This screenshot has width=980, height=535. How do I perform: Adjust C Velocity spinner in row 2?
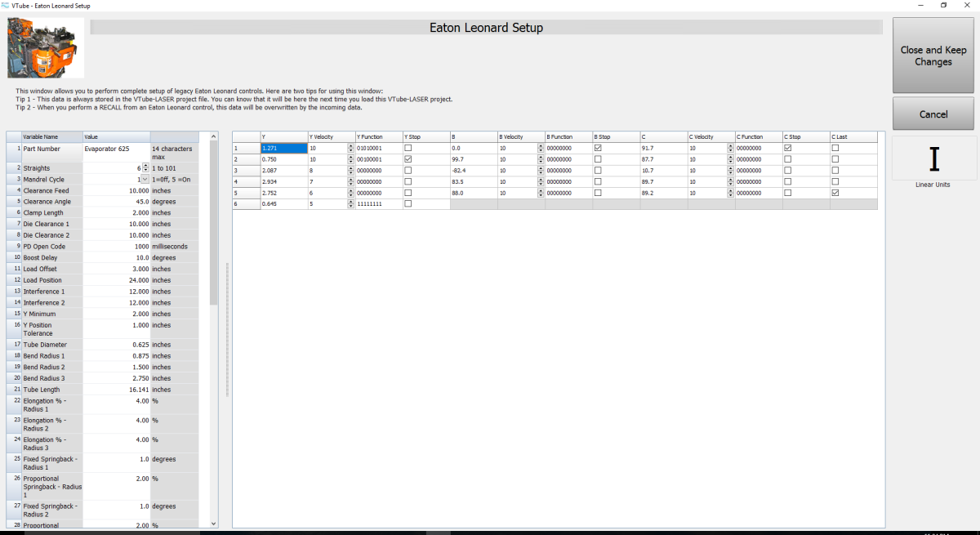point(731,159)
